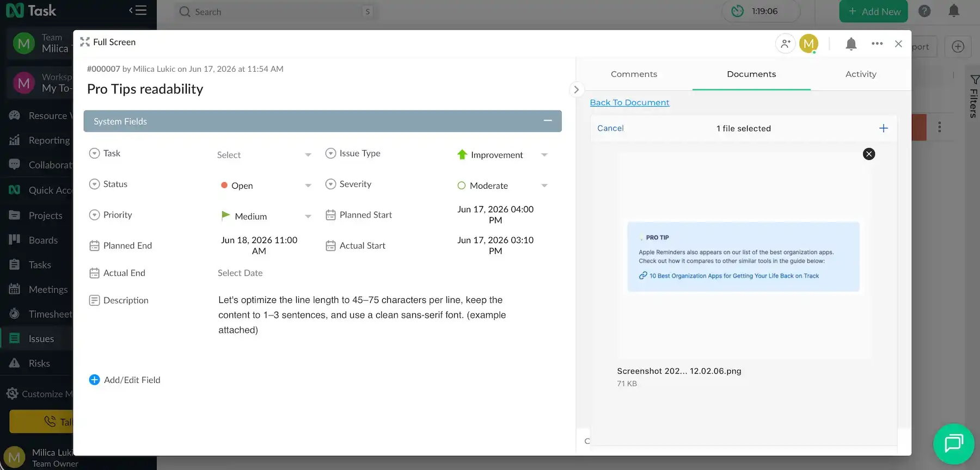This screenshot has width=980, height=470.
Task: Click the circled plus icon behind dialog
Action: click(x=958, y=46)
